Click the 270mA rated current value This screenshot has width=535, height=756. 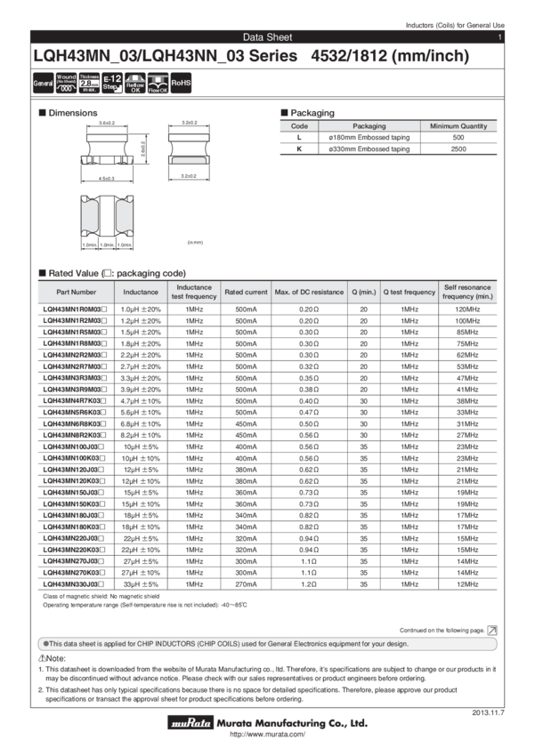pyautogui.click(x=246, y=583)
